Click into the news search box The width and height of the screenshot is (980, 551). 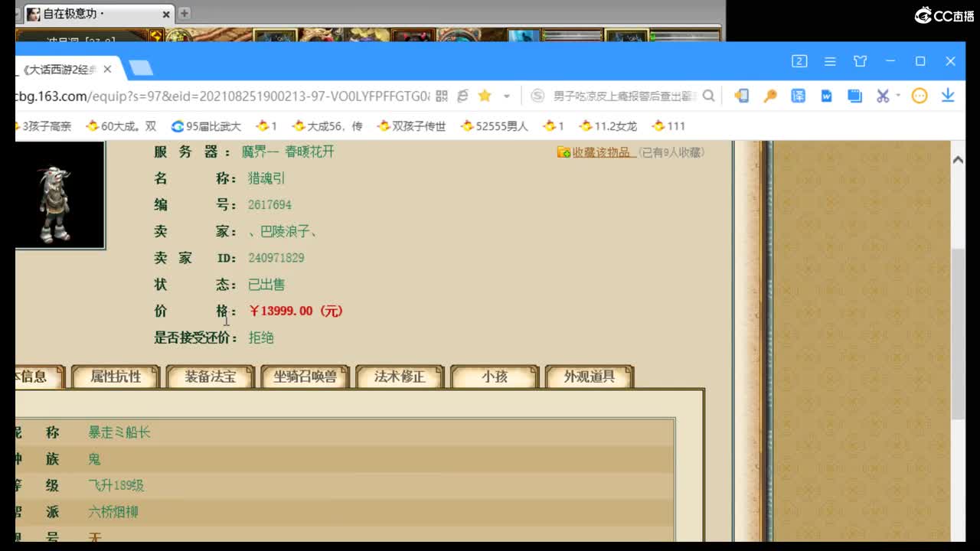pos(624,96)
